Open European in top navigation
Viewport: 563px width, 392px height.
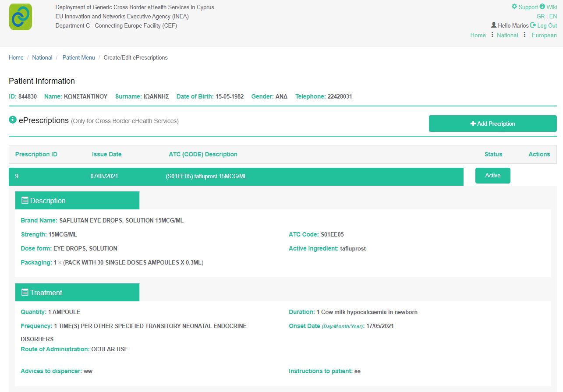(544, 35)
